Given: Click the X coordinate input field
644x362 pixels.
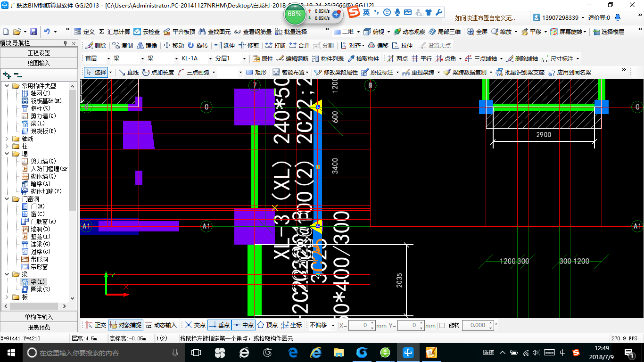Looking at the screenshot, I should pyautogui.click(x=358, y=325).
